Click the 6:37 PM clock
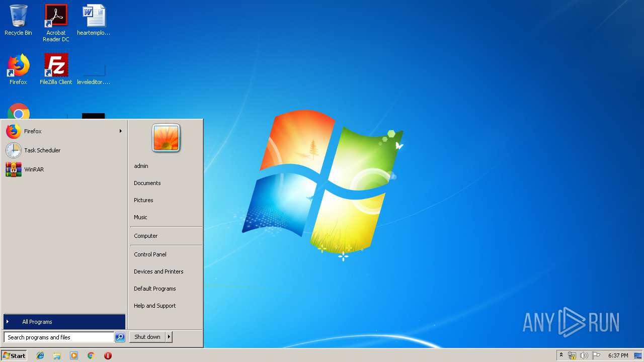644x362 pixels. [618, 355]
